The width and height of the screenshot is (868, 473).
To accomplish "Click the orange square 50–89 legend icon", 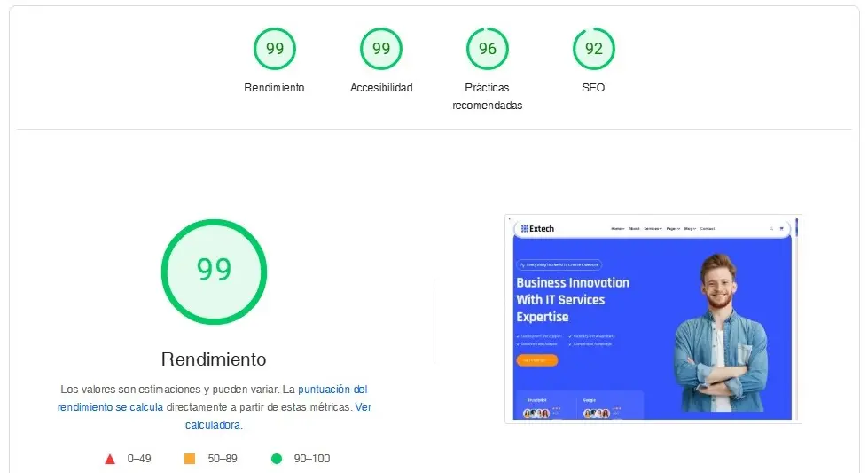I will pos(189,459).
